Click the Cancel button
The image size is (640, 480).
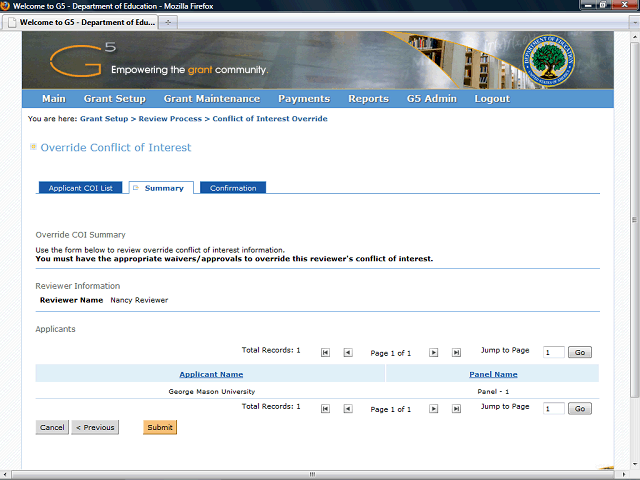[x=52, y=427]
